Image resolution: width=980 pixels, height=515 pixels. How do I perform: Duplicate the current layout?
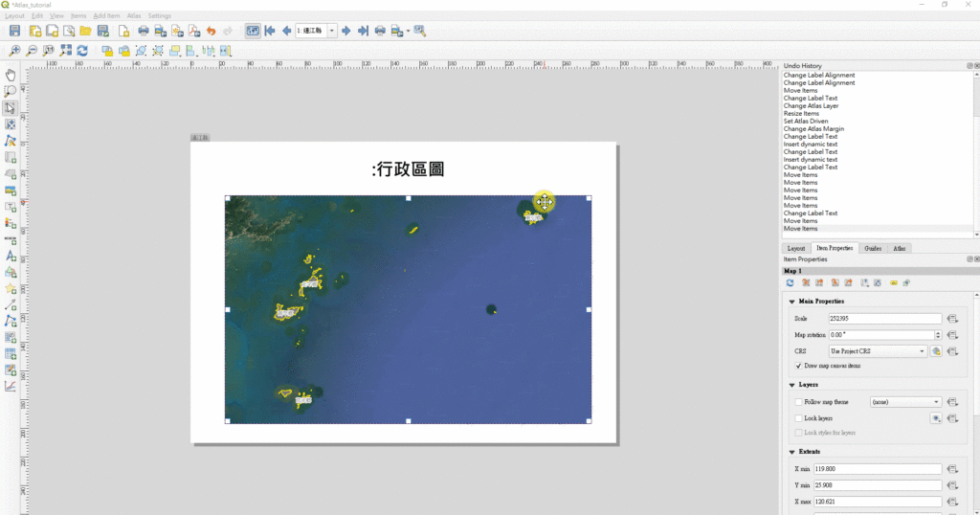pos(52,31)
